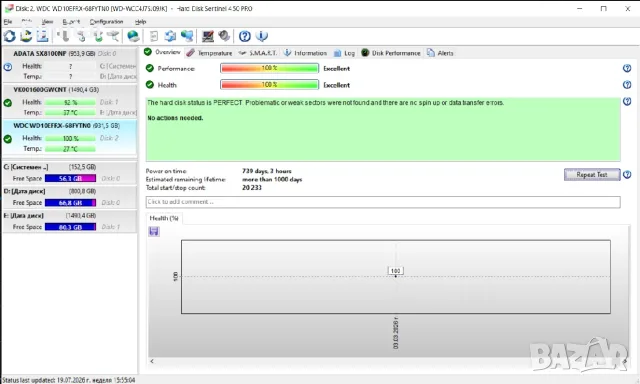640x384 pixels.
Task: Click the graph scroll left arrow
Action: click(152, 361)
